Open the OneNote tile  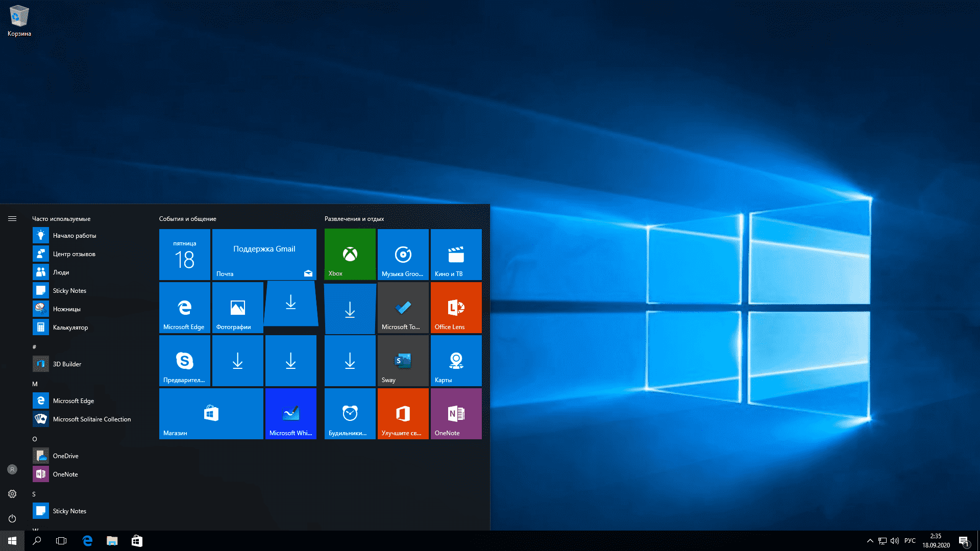(x=456, y=414)
